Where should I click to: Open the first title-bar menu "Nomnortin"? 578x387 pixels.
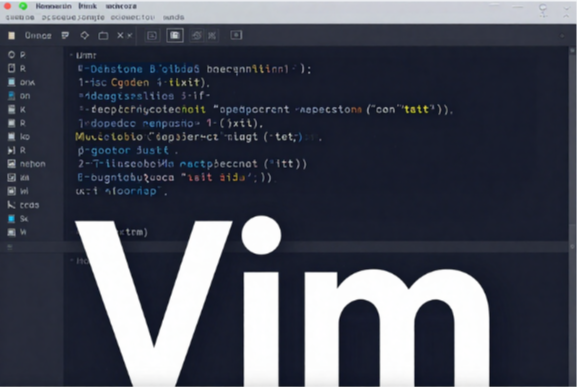53,6
